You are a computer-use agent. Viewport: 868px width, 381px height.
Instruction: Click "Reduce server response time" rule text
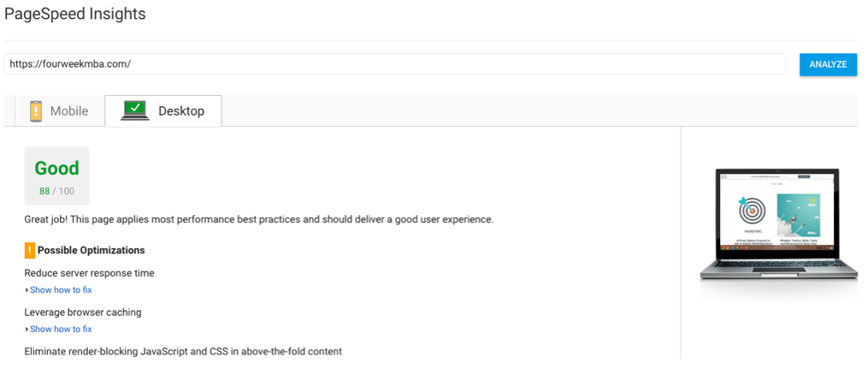click(89, 273)
